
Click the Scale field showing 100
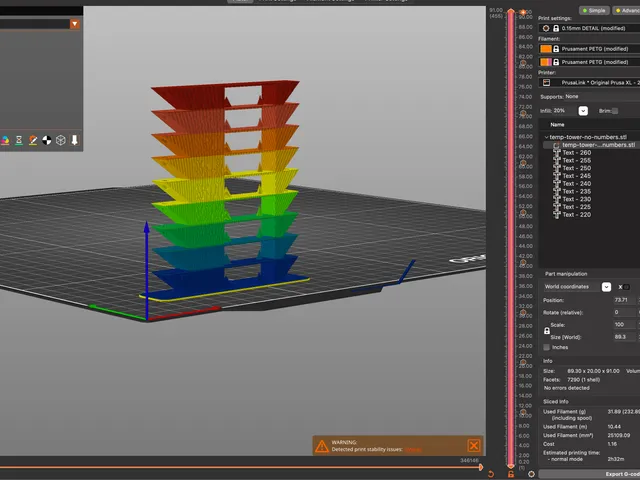point(625,324)
